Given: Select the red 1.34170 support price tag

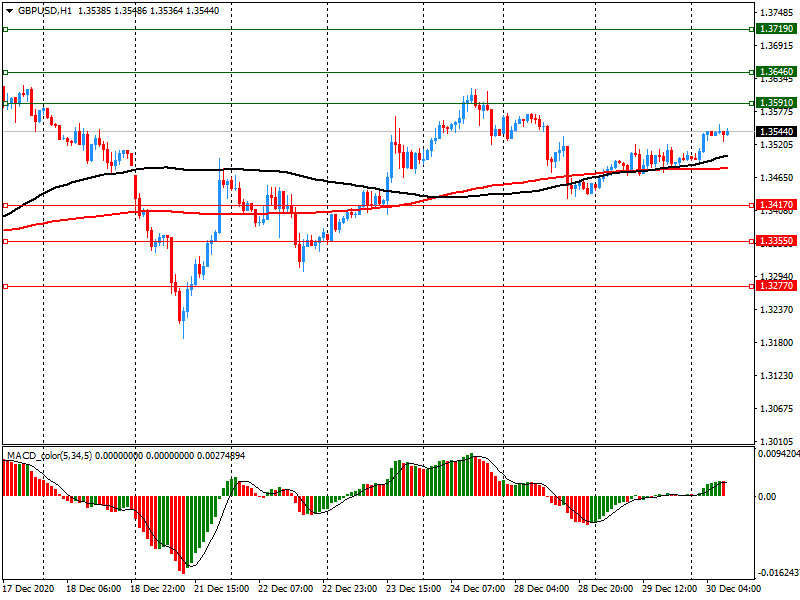Looking at the screenshot, I should (x=776, y=205).
